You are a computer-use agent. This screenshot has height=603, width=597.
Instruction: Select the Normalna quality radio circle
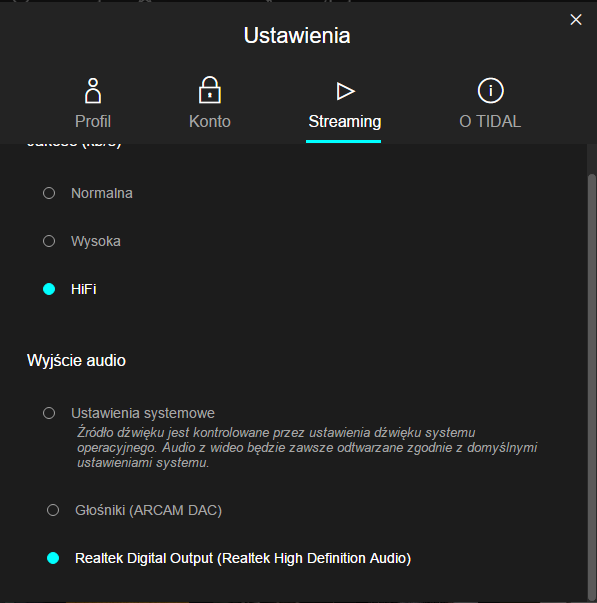point(49,193)
